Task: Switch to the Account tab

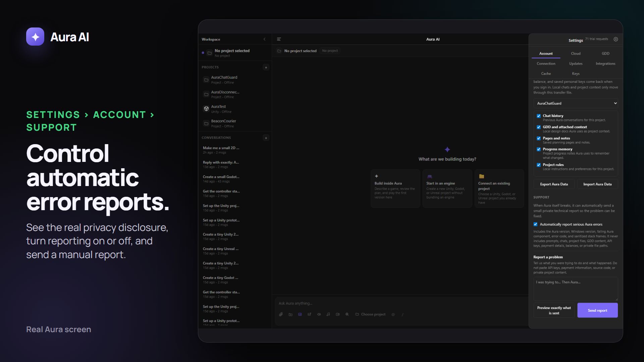Action: [546, 54]
